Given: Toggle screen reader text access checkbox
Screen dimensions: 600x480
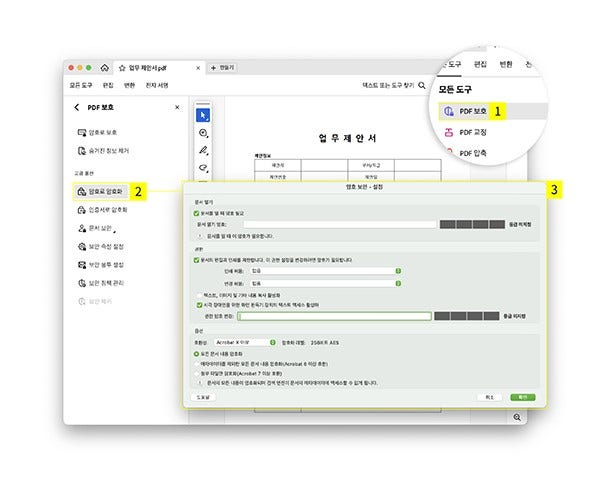Looking at the screenshot, I should [x=199, y=305].
